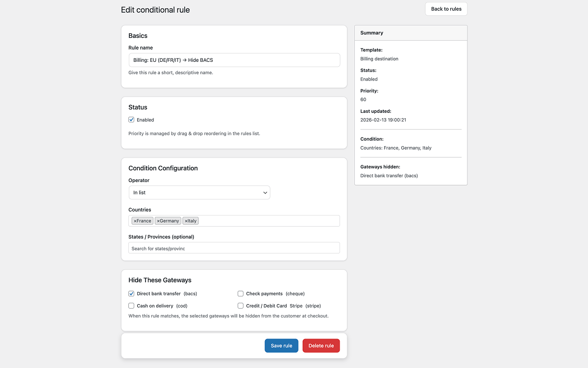Enable Cash on delivery (cod)
Screen dimensions: 588x368
tap(131, 305)
